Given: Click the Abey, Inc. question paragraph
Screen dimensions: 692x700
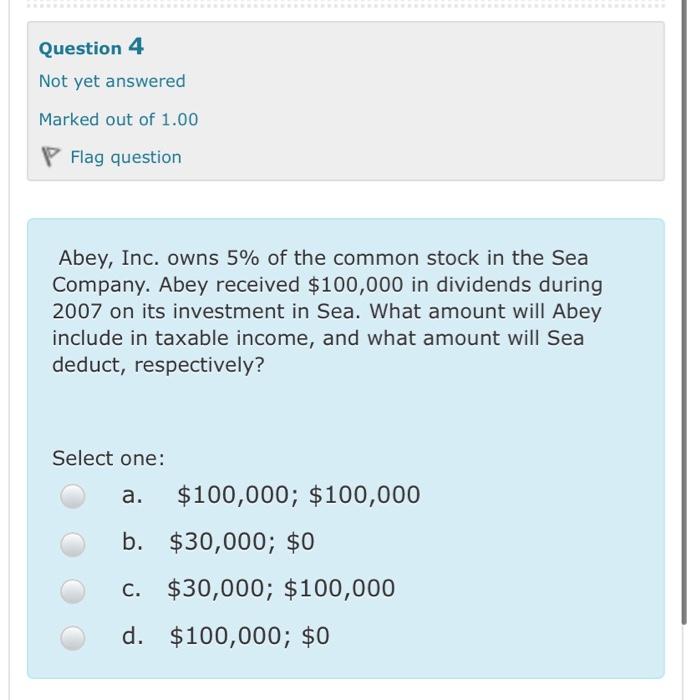Looking at the screenshot, I should pos(327,312).
